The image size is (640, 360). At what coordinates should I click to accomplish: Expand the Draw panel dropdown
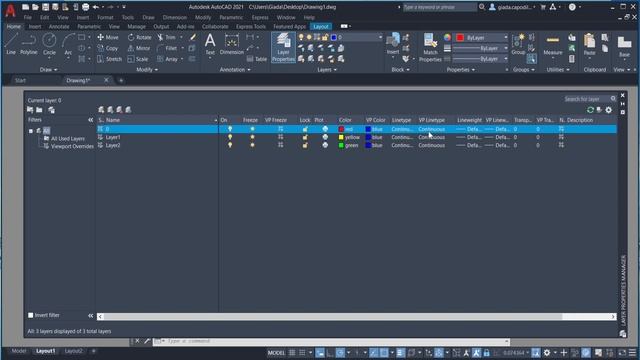click(49, 70)
